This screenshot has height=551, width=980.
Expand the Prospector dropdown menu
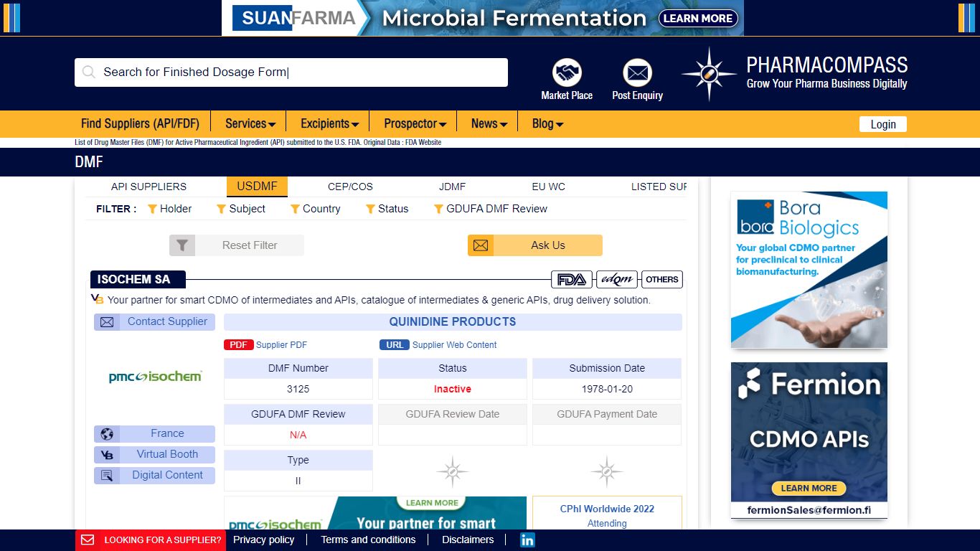point(415,123)
